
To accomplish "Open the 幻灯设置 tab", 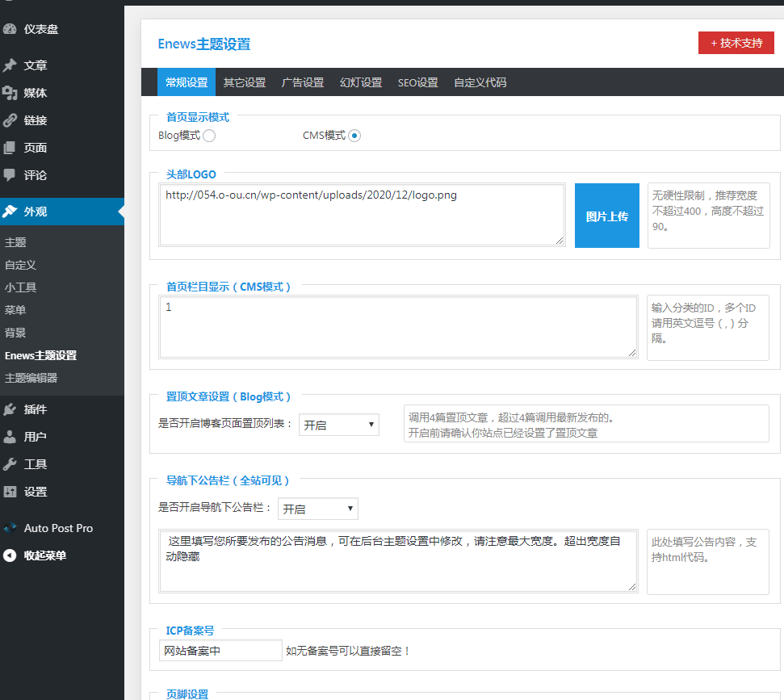I will point(361,82).
